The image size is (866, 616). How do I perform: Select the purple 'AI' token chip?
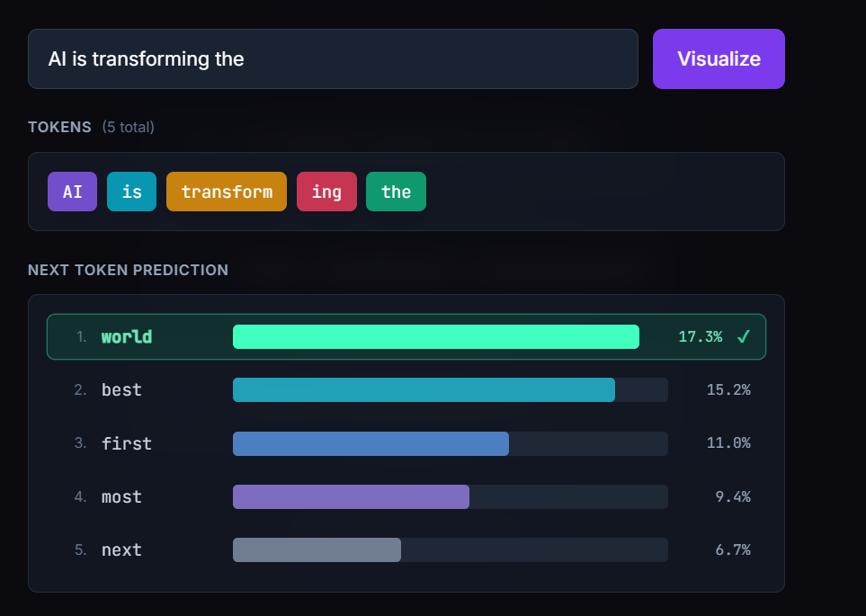[72, 192]
